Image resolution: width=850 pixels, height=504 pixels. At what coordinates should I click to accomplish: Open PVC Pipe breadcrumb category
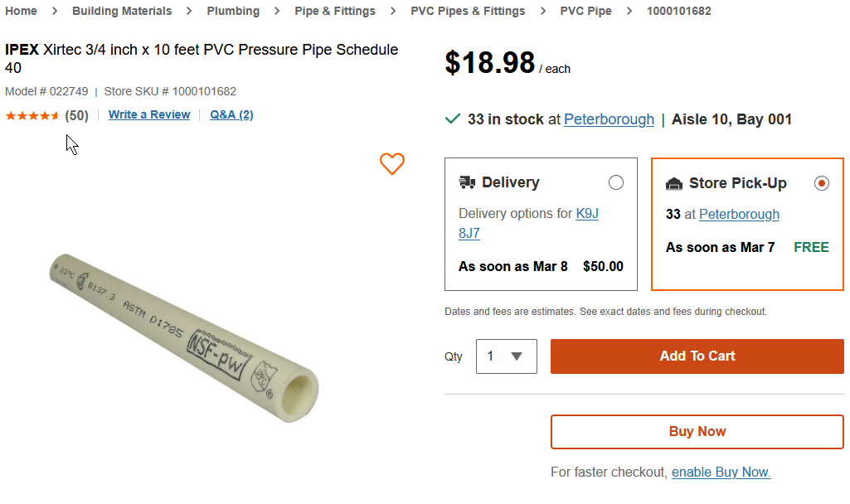coord(585,11)
